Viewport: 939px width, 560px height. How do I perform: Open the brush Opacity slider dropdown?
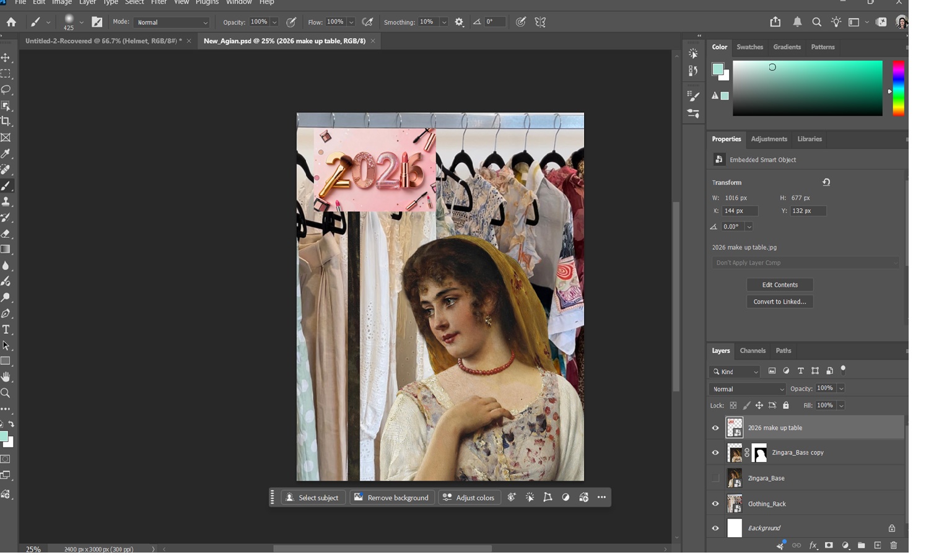click(x=274, y=22)
